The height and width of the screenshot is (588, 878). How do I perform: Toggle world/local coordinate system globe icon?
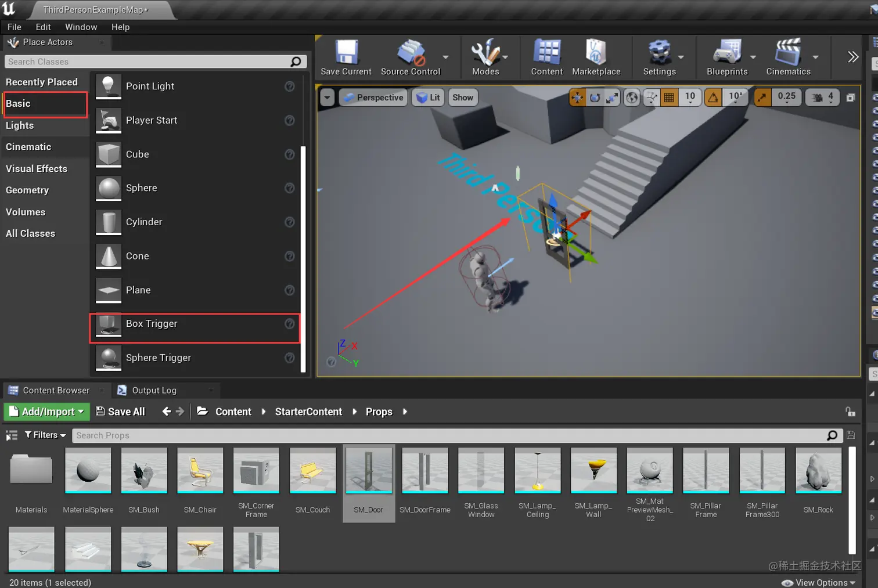[632, 98]
